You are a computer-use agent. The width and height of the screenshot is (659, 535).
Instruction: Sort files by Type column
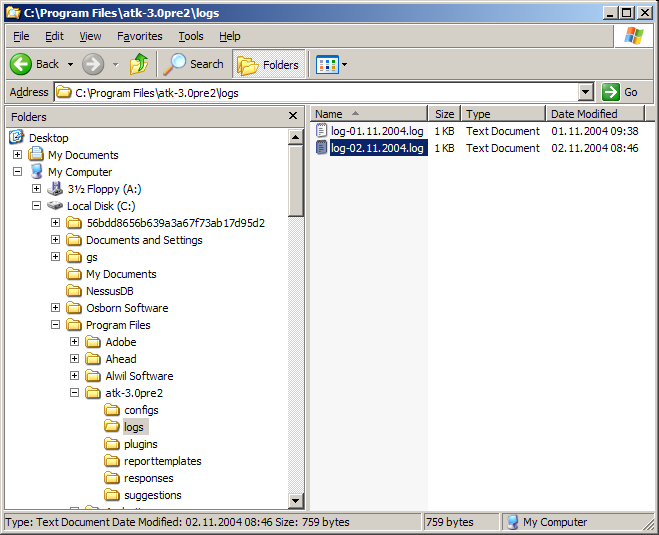503,114
